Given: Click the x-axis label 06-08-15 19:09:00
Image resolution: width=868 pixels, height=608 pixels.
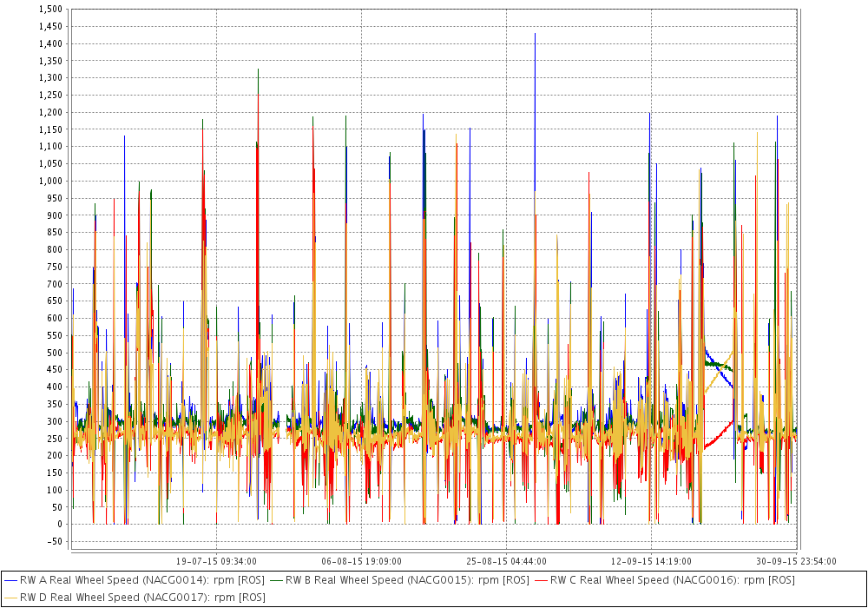Looking at the screenshot, I should (361, 561).
